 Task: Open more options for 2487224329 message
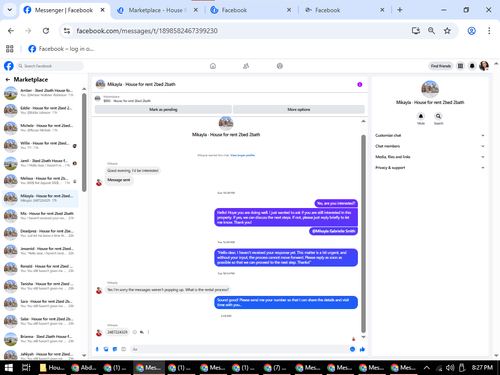(x=148, y=332)
